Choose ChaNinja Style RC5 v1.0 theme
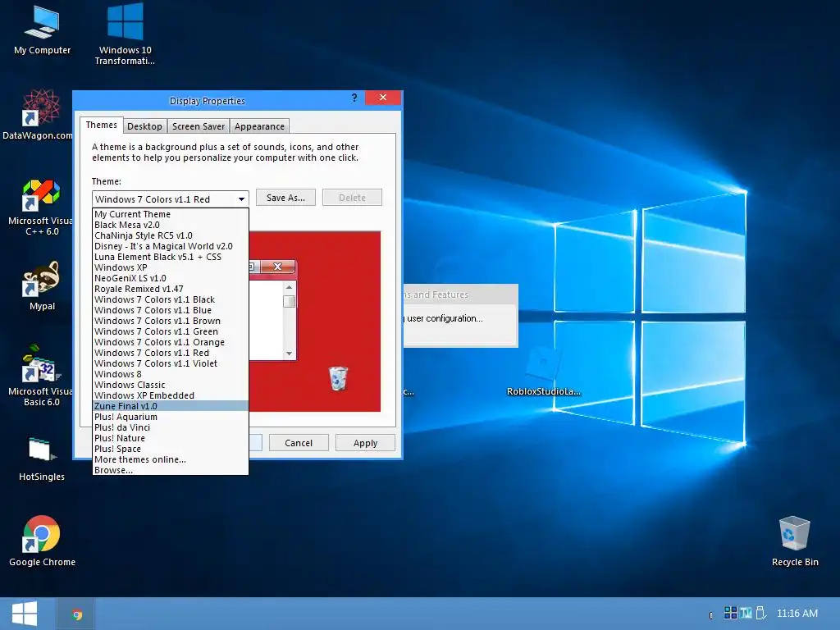Viewport: 840px width, 630px height. tap(171, 235)
